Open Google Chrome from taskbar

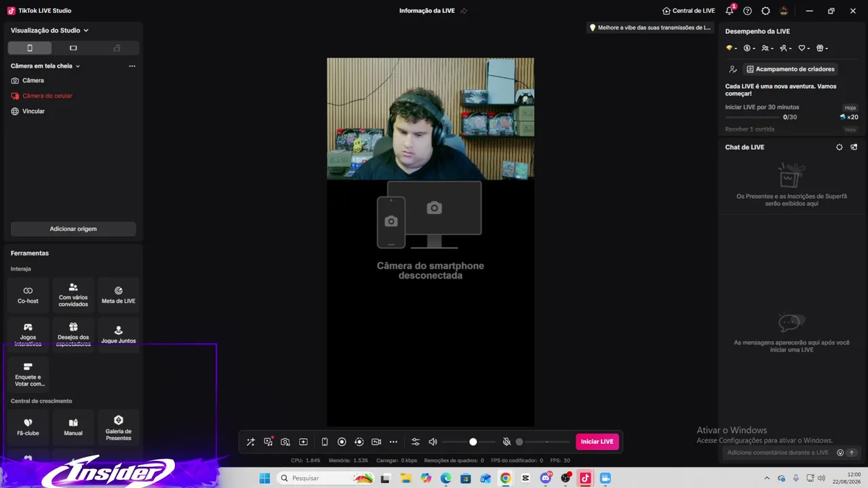pos(505,478)
